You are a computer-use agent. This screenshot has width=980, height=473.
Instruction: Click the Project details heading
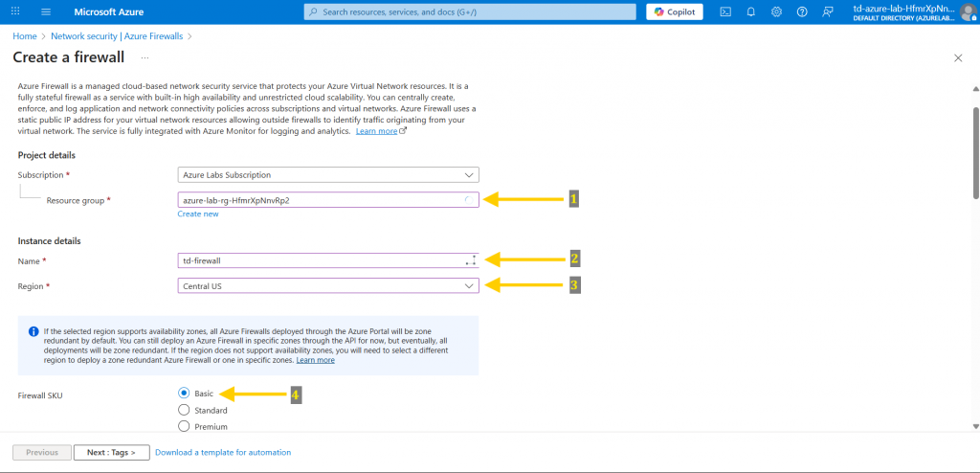click(x=47, y=155)
